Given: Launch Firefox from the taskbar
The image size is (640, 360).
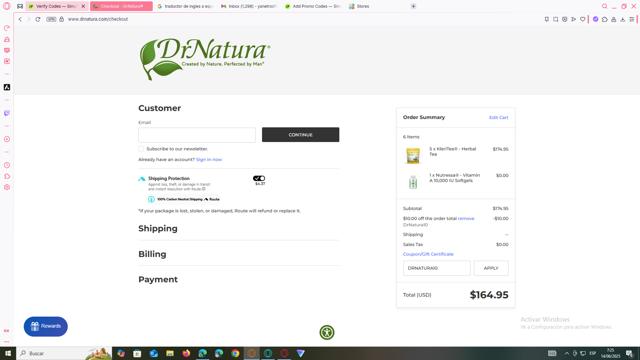Looking at the screenshot, I should click(186, 353).
